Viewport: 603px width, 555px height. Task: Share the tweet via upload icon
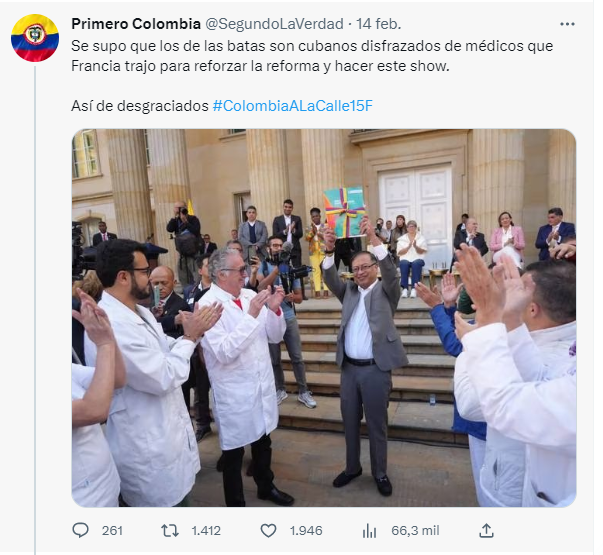click(x=486, y=530)
